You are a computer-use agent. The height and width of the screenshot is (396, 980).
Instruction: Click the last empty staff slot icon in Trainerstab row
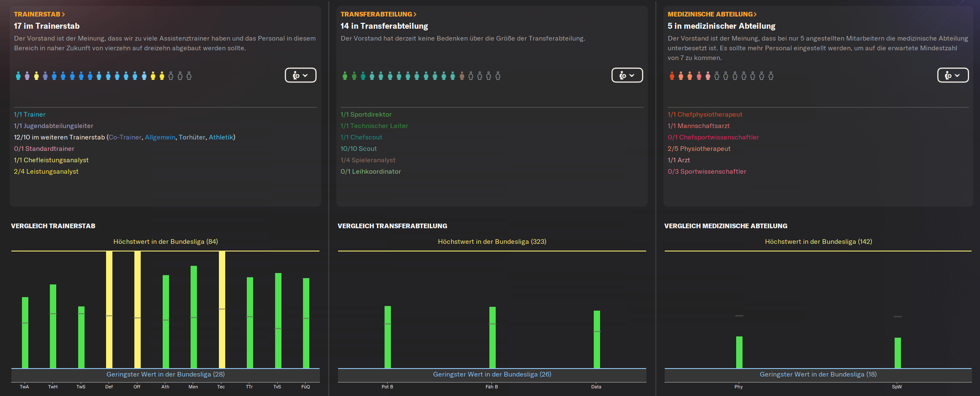pos(189,76)
